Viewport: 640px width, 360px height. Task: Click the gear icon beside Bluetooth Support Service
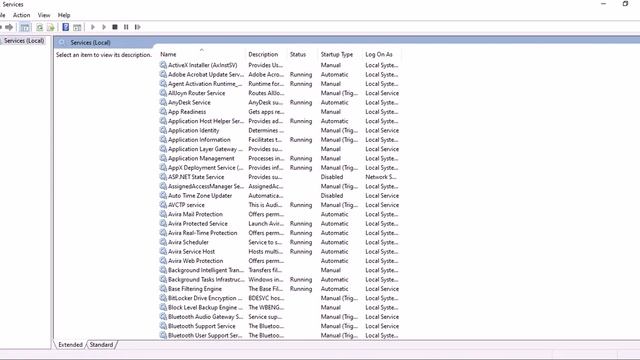[163, 326]
